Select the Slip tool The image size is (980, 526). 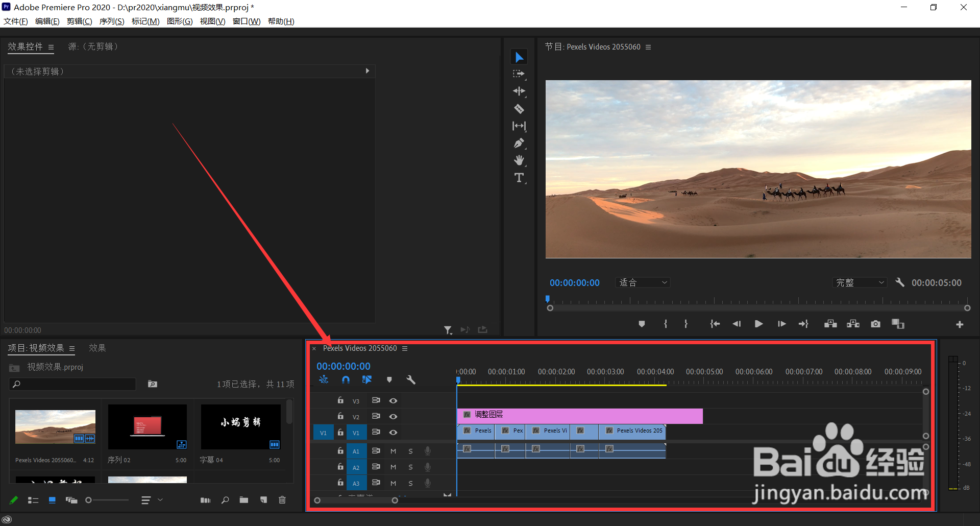coord(519,126)
